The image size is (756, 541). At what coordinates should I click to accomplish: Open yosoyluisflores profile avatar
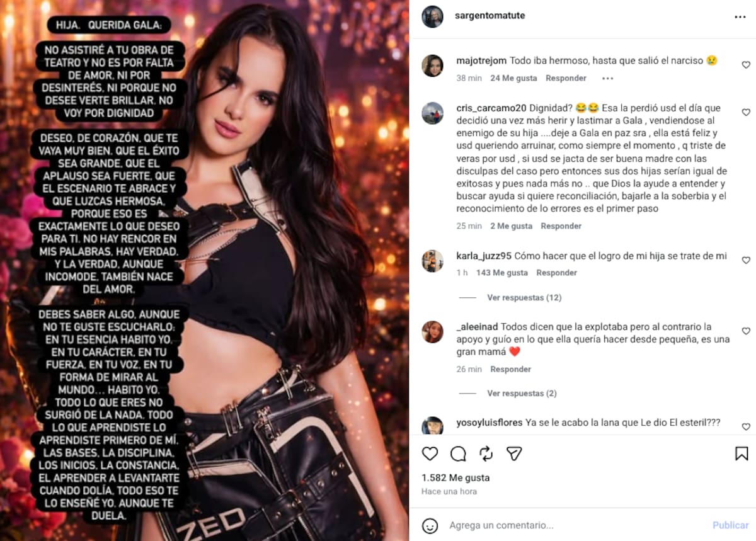[432, 425]
